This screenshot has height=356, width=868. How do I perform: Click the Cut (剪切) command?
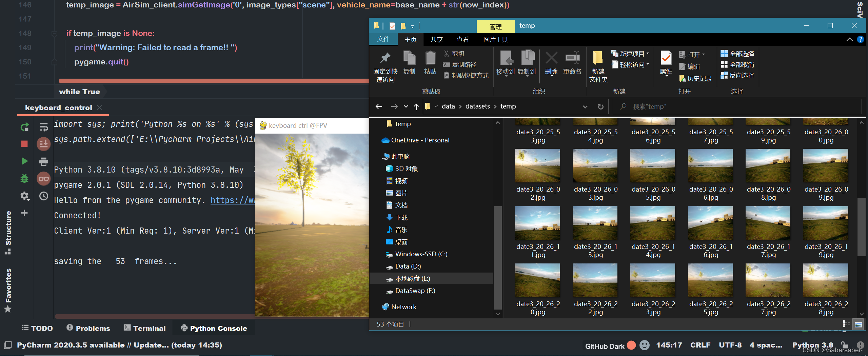coord(454,54)
